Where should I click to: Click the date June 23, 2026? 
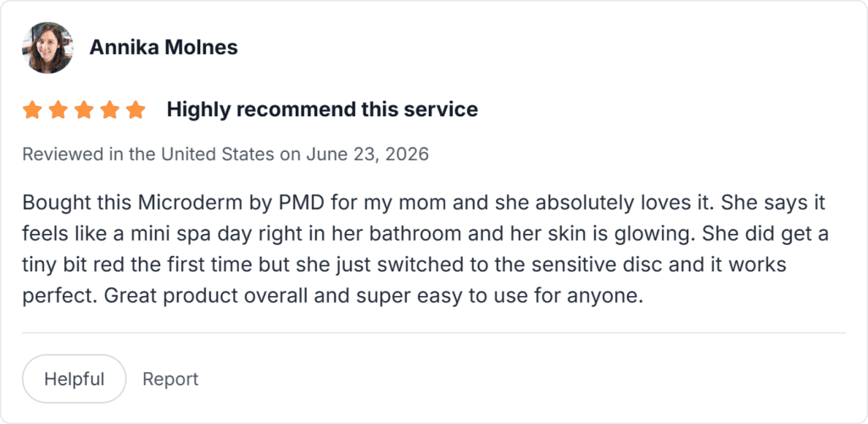tap(366, 153)
